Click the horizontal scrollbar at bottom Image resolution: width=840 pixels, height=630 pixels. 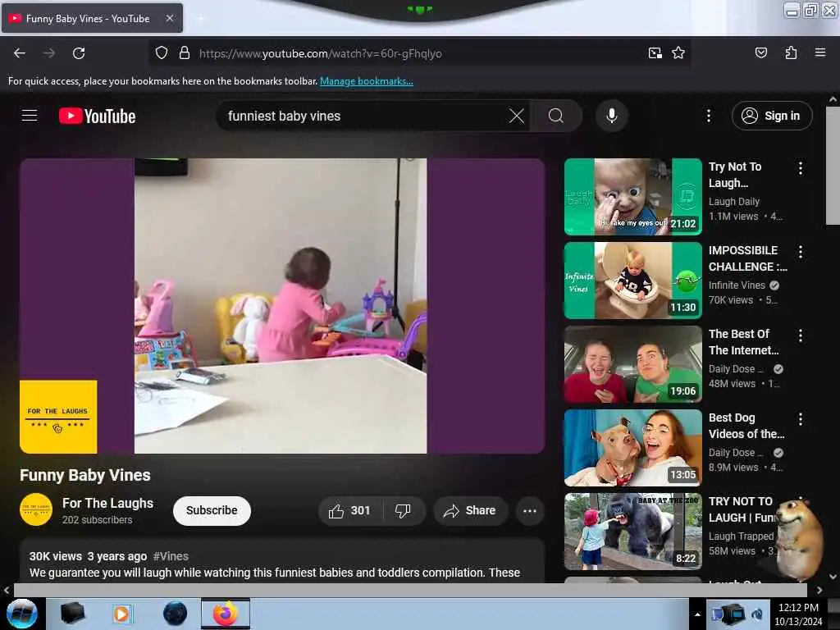(x=410, y=590)
